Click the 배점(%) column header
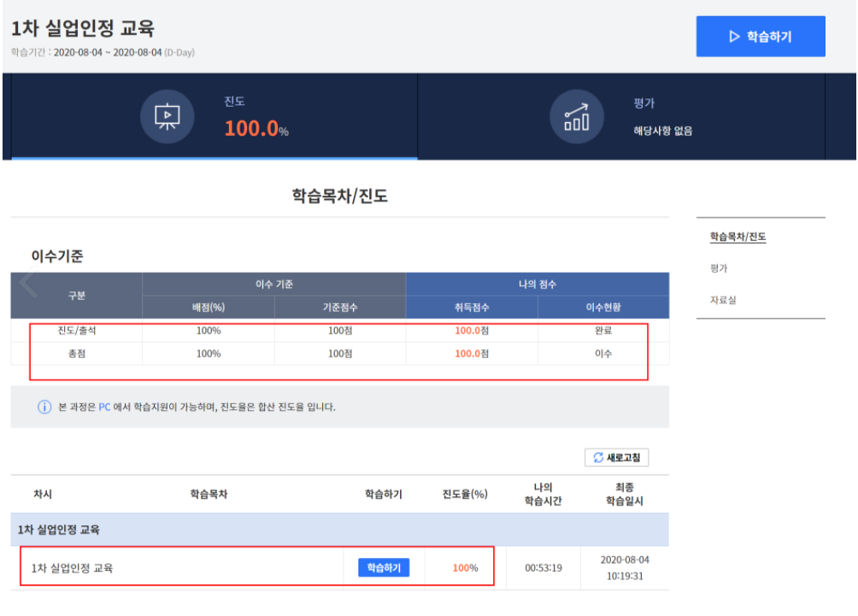This screenshot has height=616, width=858. point(209,308)
